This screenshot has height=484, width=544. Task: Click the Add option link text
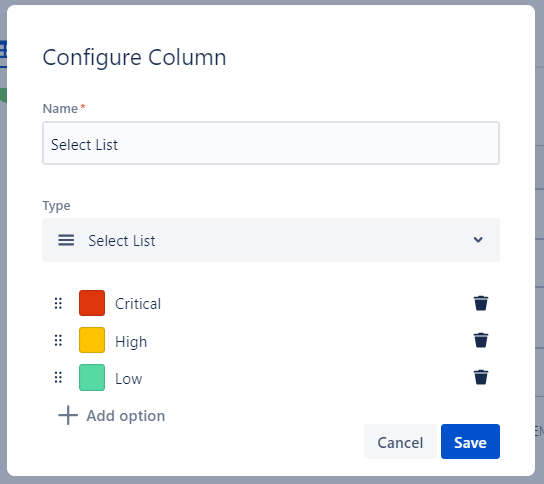tap(126, 416)
